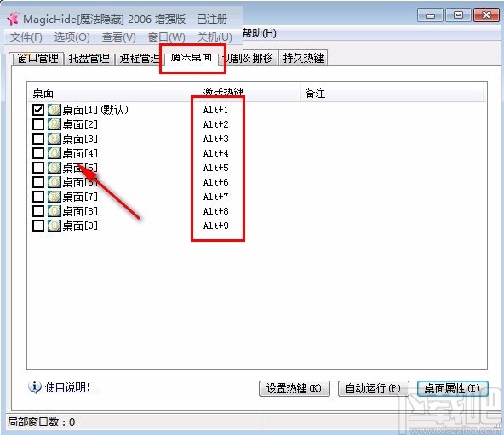The image size is (504, 435).
Task: Click the 桌面[9] numbered desktop icon
Action: point(54,226)
